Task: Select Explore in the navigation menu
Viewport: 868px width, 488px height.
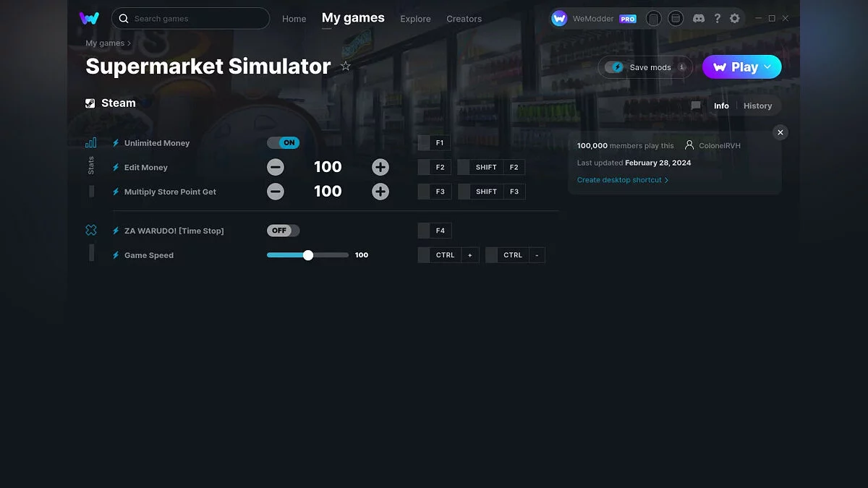Action: (415, 19)
